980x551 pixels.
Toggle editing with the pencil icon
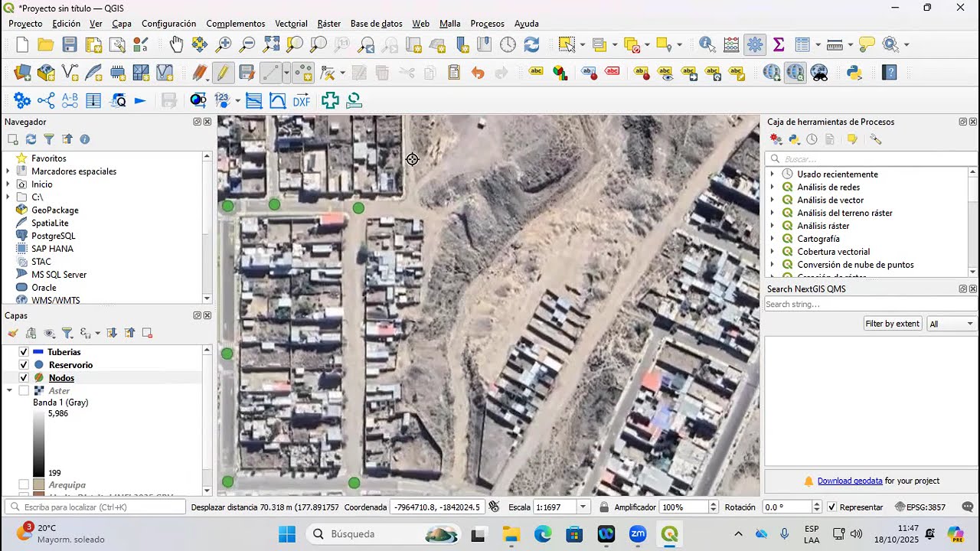click(223, 73)
